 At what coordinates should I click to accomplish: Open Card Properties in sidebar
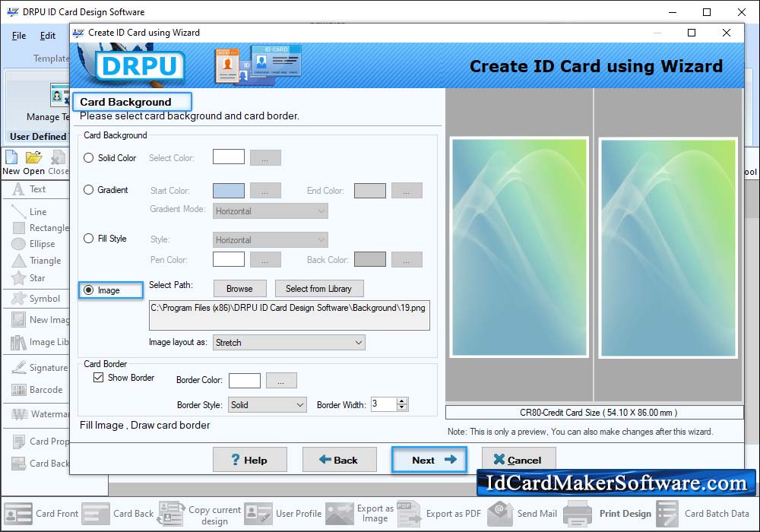pos(41,442)
